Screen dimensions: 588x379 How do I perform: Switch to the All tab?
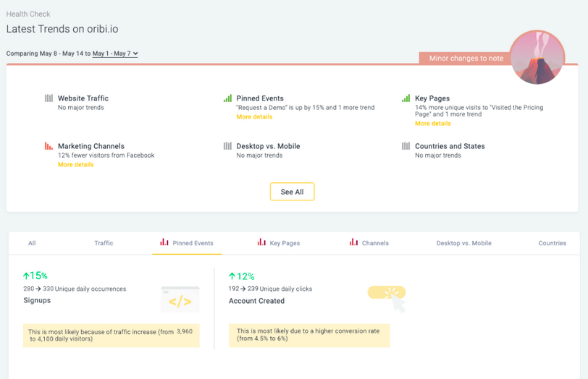pyautogui.click(x=32, y=243)
